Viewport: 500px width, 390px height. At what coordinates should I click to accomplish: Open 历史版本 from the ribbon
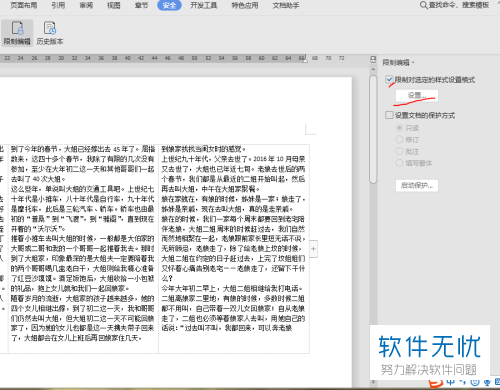coord(50,33)
